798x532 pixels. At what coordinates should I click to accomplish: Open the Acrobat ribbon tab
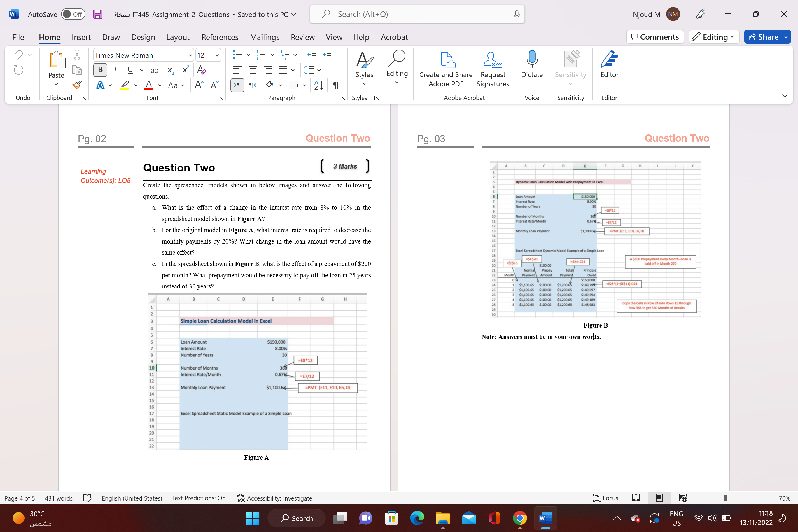pos(394,37)
